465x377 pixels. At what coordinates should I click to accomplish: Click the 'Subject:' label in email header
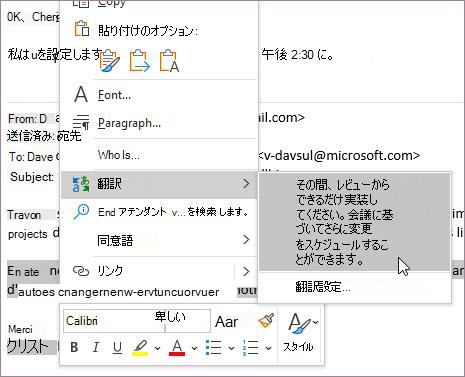(32, 176)
